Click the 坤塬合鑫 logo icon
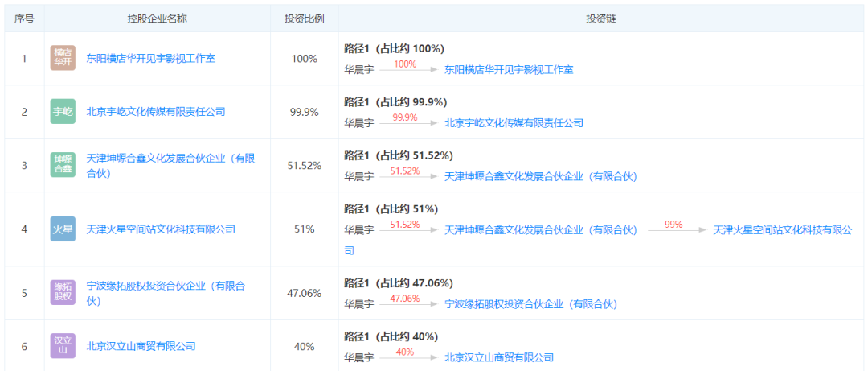The image size is (868, 371). point(63,165)
